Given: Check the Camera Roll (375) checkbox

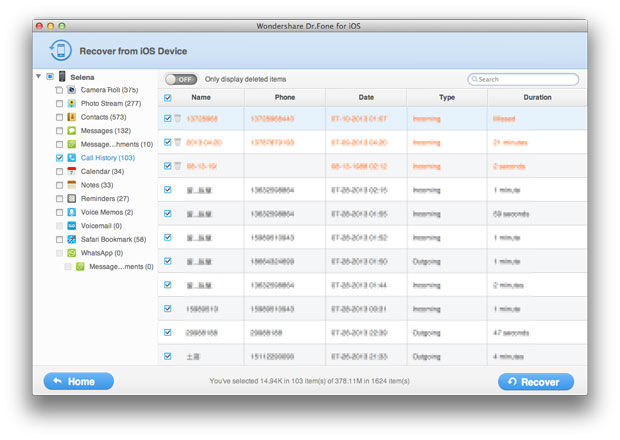Looking at the screenshot, I should click(x=59, y=90).
